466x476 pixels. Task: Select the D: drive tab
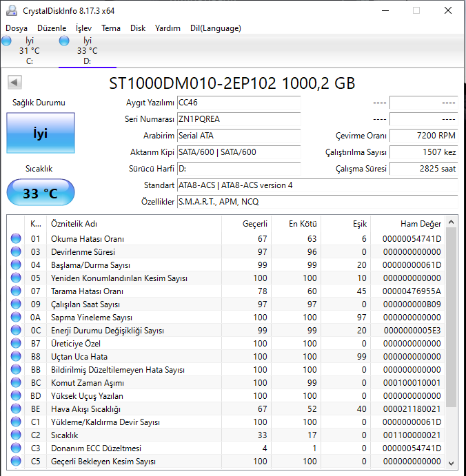(88, 51)
